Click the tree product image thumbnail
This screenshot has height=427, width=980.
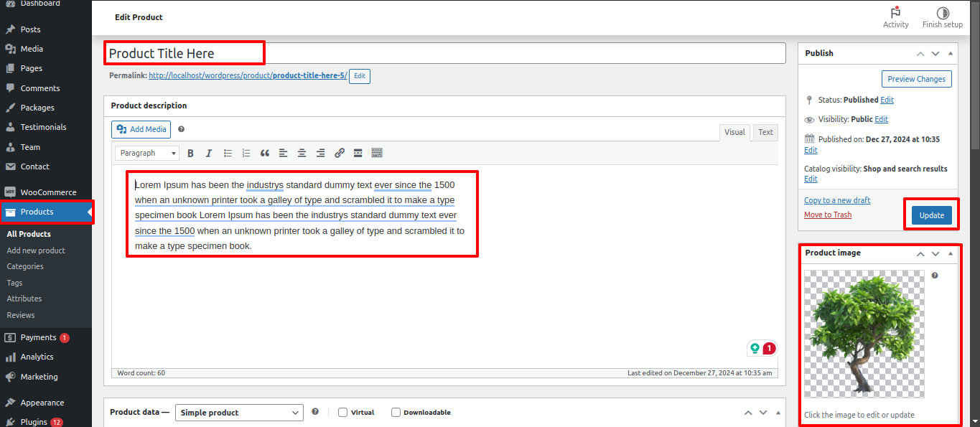[864, 334]
